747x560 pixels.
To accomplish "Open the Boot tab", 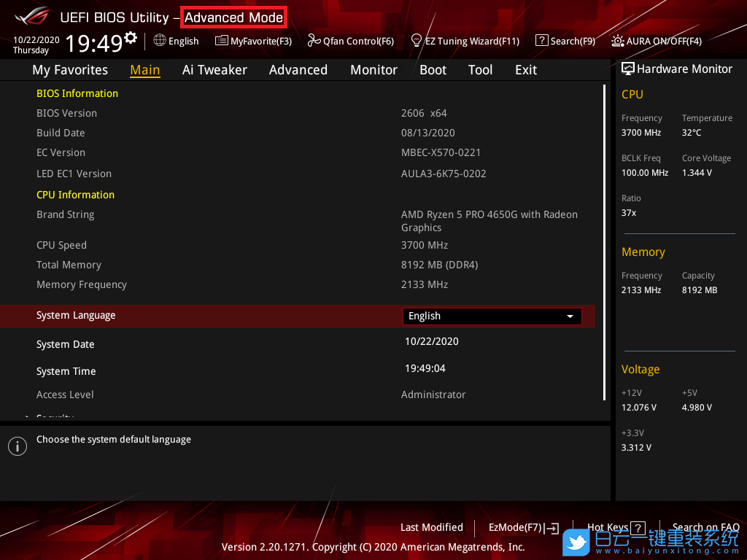I will click(x=433, y=70).
